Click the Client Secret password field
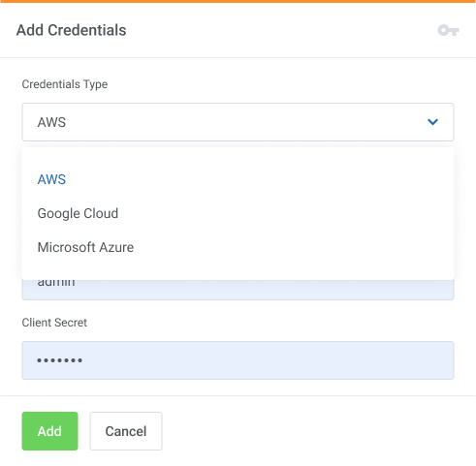Screen dimensions: 476x466 tap(238, 360)
